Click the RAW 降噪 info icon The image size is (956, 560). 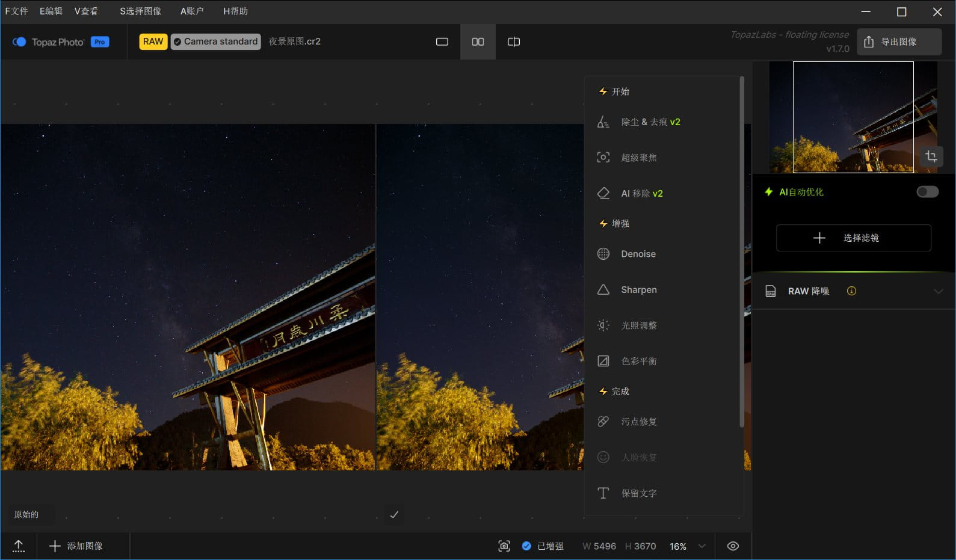(x=851, y=291)
